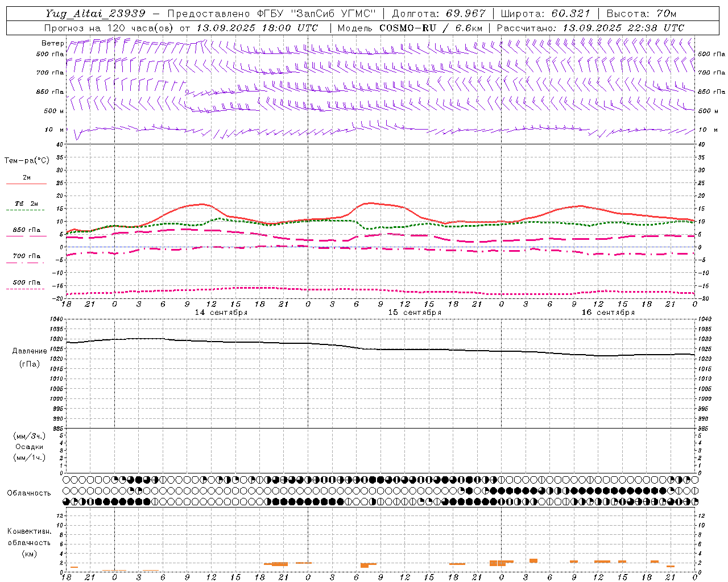Viewport: 728px width, 582px height.
Task: Click the 15 сентября date label
Action: coord(415,313)
